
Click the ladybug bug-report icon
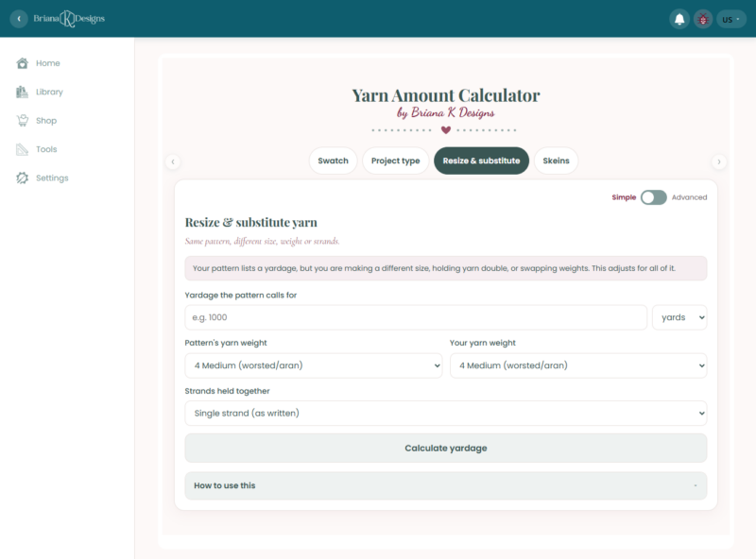point(703,19)
